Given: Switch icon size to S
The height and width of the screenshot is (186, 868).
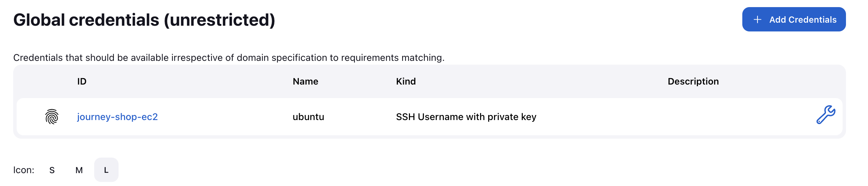Looking at the screenshot, I should [x=52, y=170].
